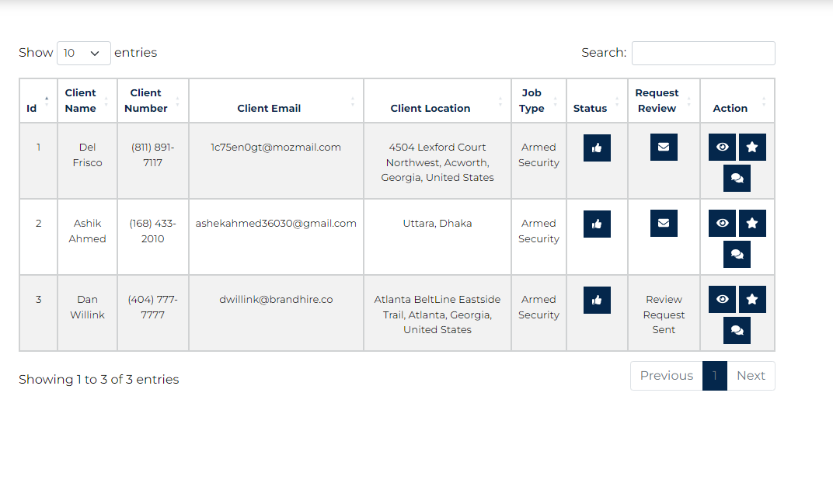833x504 pixels.
Task: View Dan Willink details with eye icon
Action: click(722, 300)
